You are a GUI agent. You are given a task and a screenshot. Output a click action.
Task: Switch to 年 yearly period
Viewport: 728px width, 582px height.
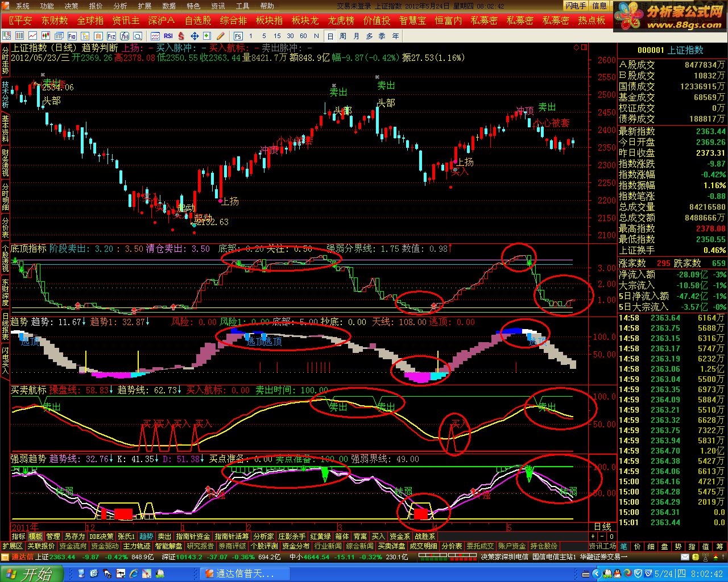pyautogui.click(x=395, y=36)
